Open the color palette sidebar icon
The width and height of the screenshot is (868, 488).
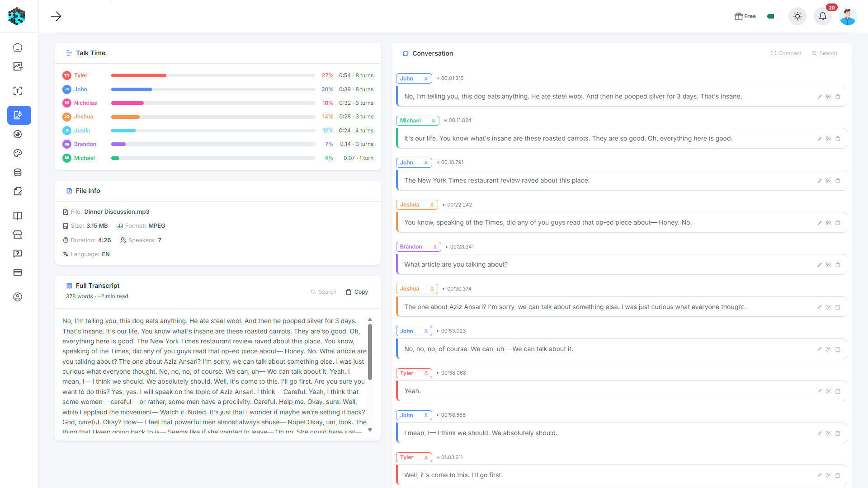point(18,153)
